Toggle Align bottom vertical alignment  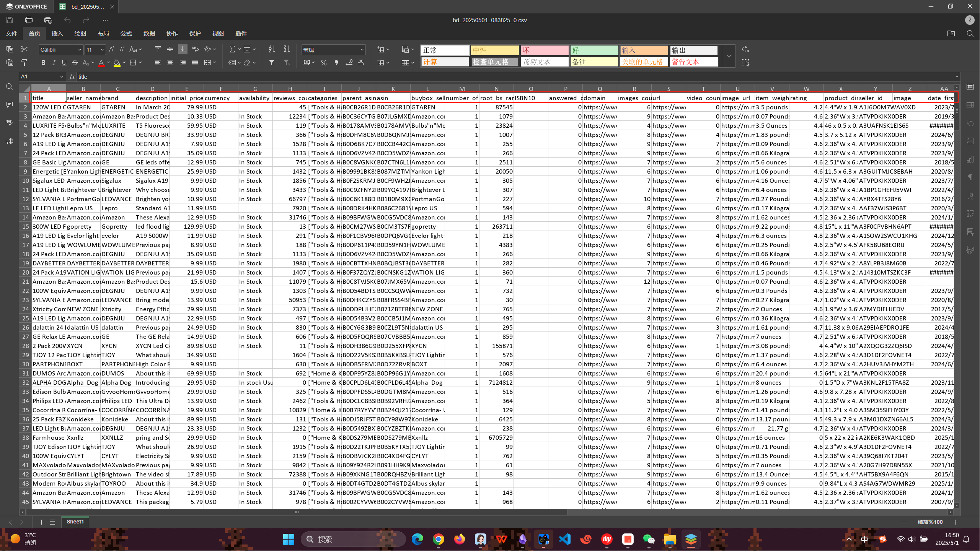pos(183,49)
